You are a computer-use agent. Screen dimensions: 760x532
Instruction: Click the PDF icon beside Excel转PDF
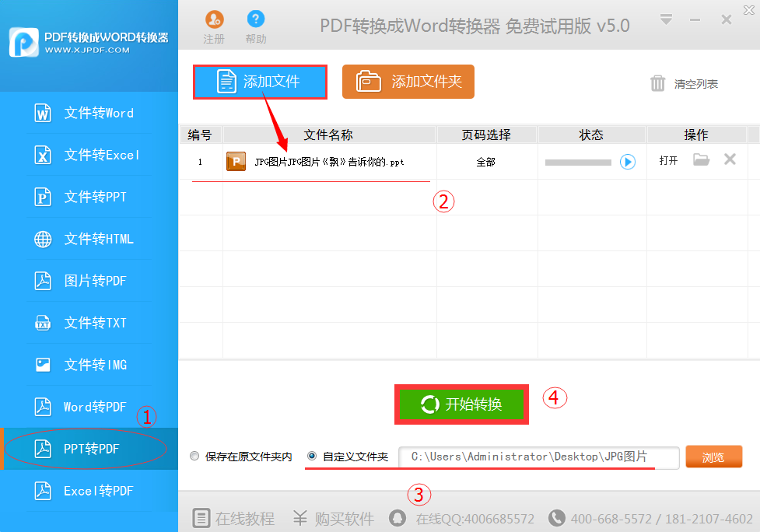point(43,491)
